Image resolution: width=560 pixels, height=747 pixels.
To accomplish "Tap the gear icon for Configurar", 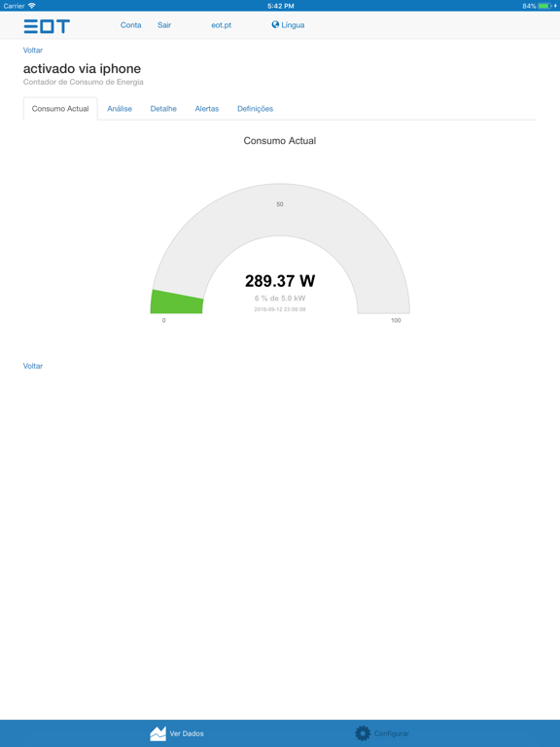I will coord(363,733).
